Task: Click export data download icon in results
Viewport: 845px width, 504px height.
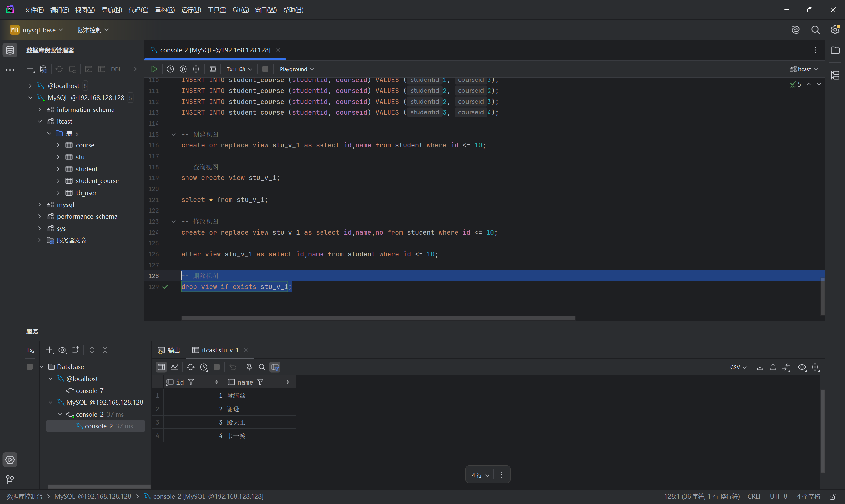Action: (760, 367)
